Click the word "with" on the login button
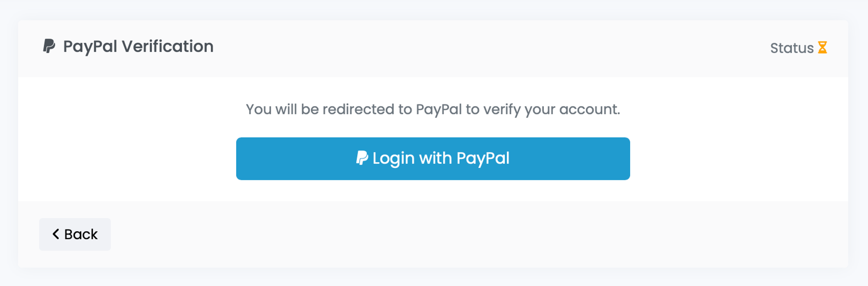Screen dimensions: 868x286 click(435, 159)
